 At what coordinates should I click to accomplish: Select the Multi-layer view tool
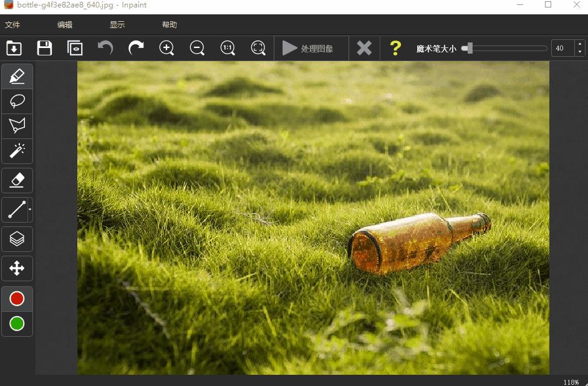[x=17, y=239]
